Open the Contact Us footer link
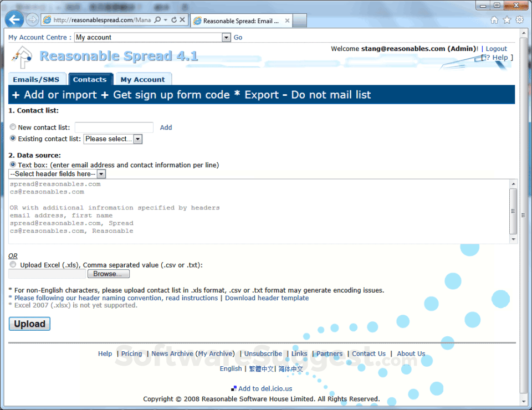 coord(369,353)
